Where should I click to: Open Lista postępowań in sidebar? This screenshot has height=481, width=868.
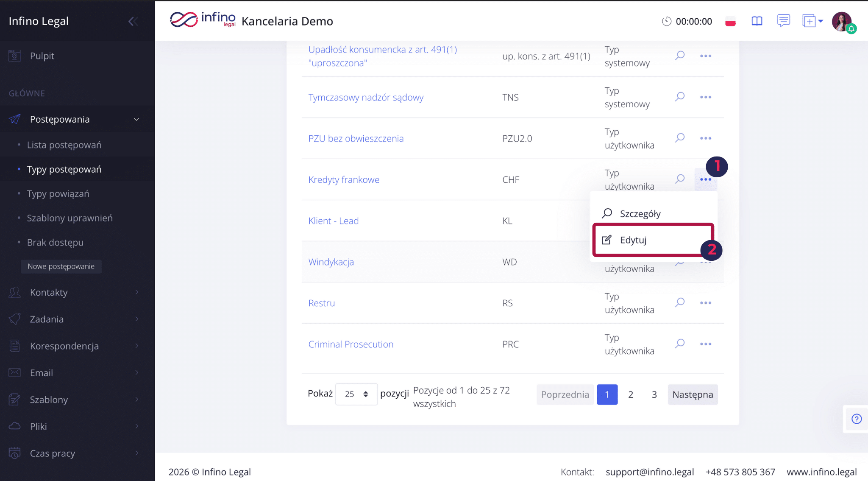(64, 145)
